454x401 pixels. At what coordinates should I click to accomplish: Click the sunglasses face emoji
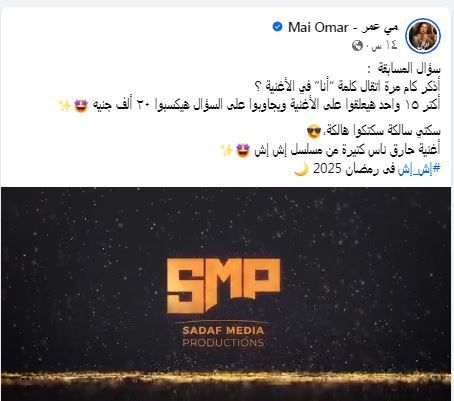click(314, 132)
